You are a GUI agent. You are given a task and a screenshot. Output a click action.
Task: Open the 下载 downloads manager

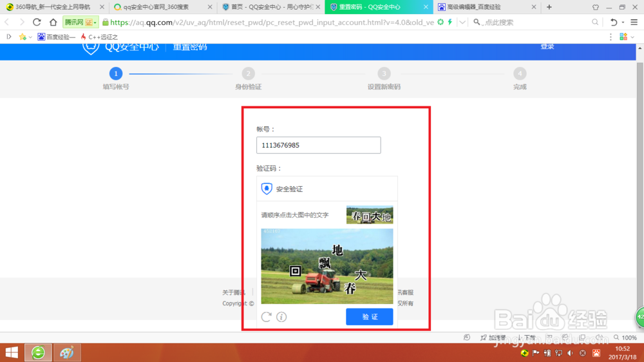tap(527, 338)
